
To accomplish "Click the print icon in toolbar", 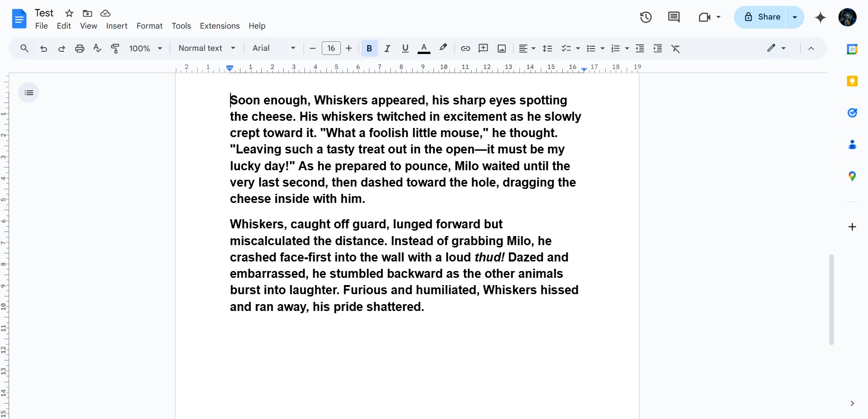I will (80, 49).
